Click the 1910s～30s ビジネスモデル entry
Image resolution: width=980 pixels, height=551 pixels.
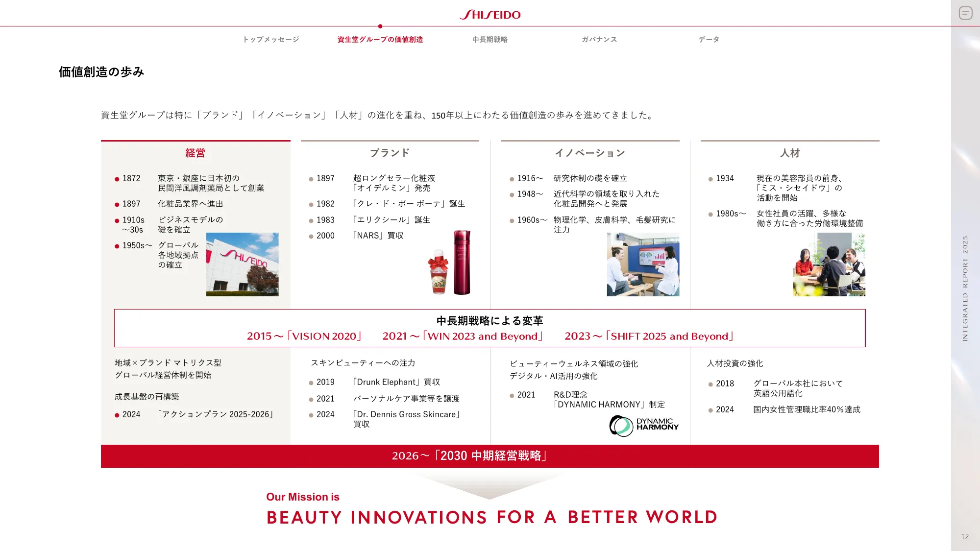tap(169, 225)
